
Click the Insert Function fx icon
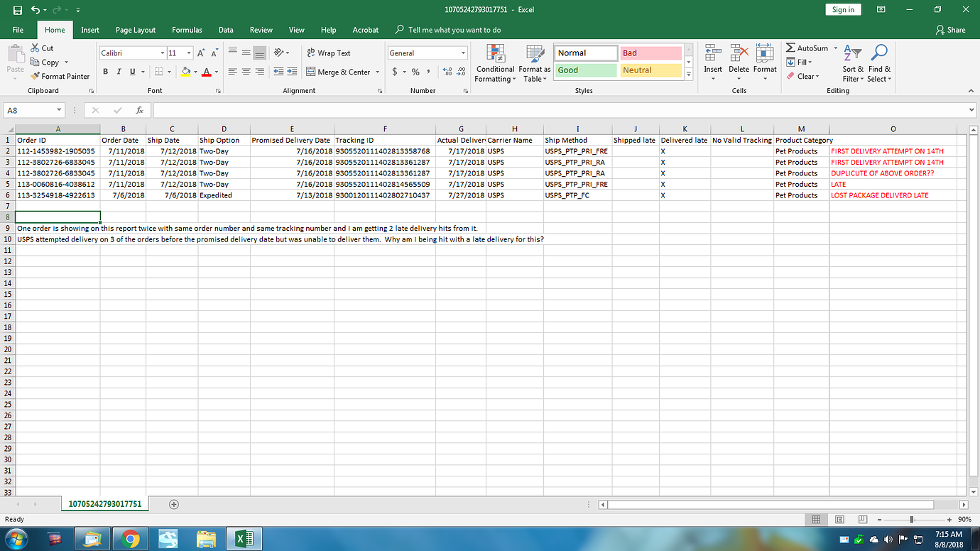click(140, 110)
